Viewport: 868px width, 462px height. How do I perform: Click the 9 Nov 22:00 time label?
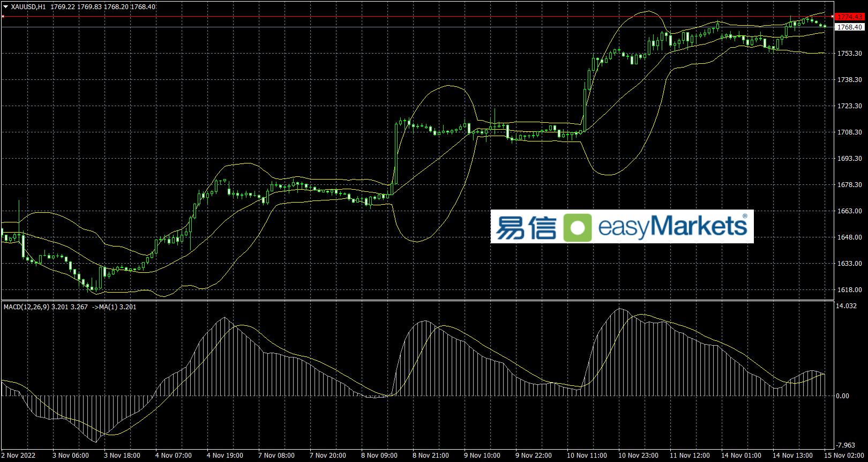pyautogui.click(x=534, y=456)
